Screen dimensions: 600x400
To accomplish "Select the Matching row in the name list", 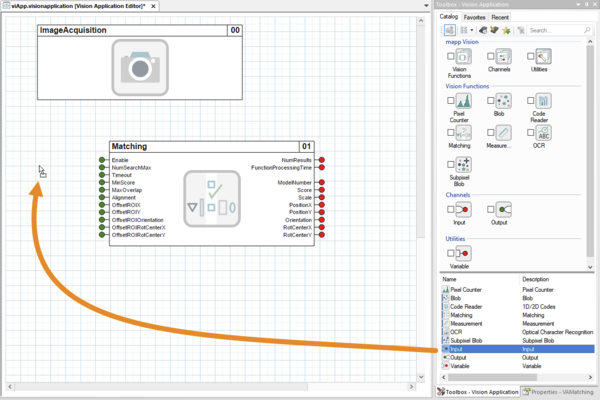I will pos(518,315).
